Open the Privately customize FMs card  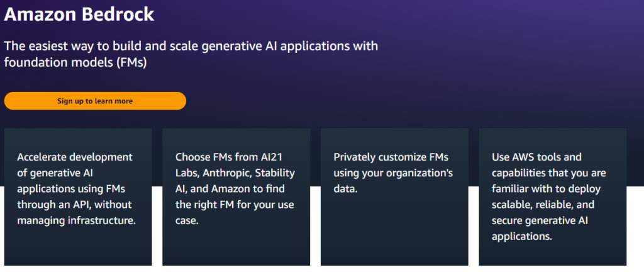[394, 197]
